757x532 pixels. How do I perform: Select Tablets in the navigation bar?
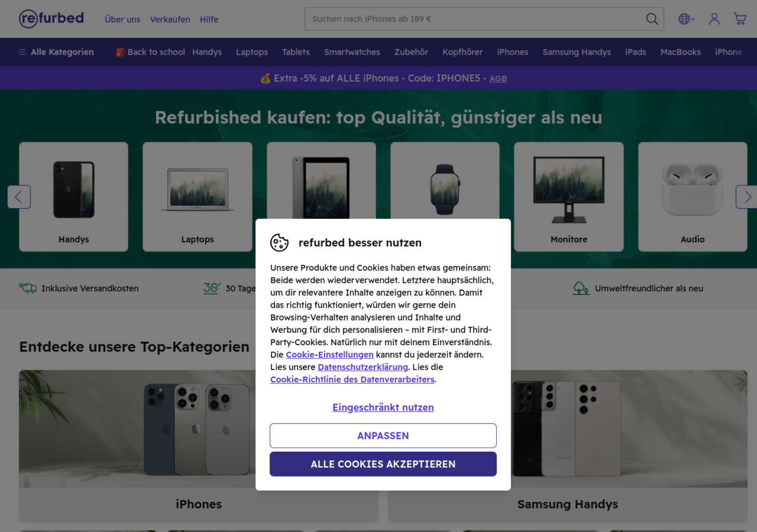296,52
